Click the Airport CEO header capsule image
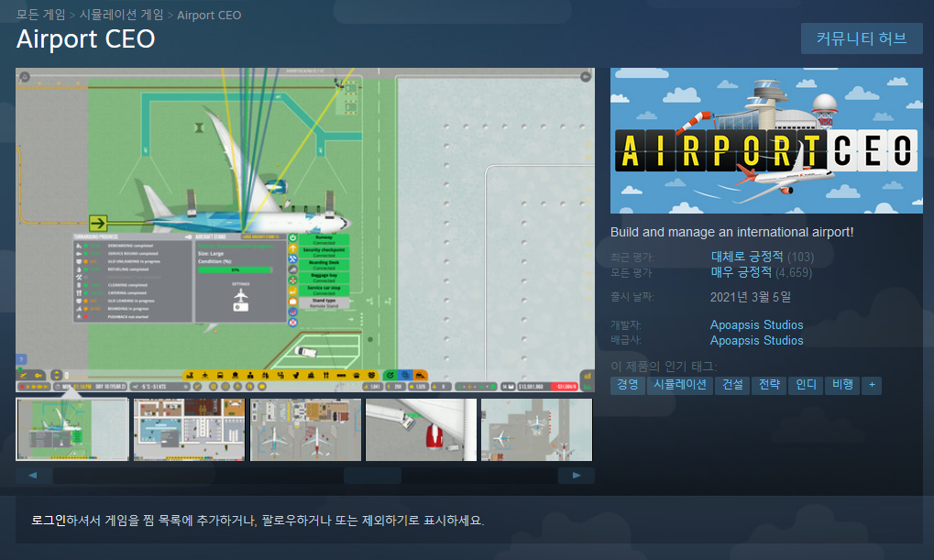The image size is (934, 560). (x=766, y=140)
